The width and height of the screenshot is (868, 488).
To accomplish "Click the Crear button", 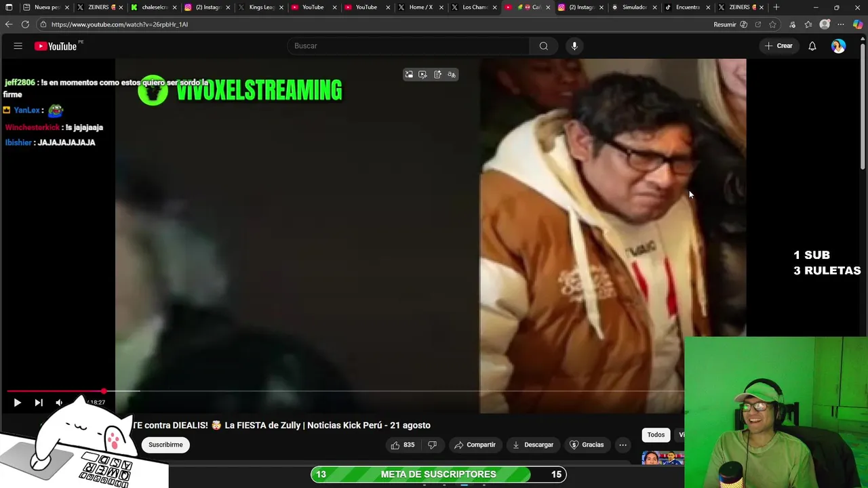I will (x=778, y=46).
